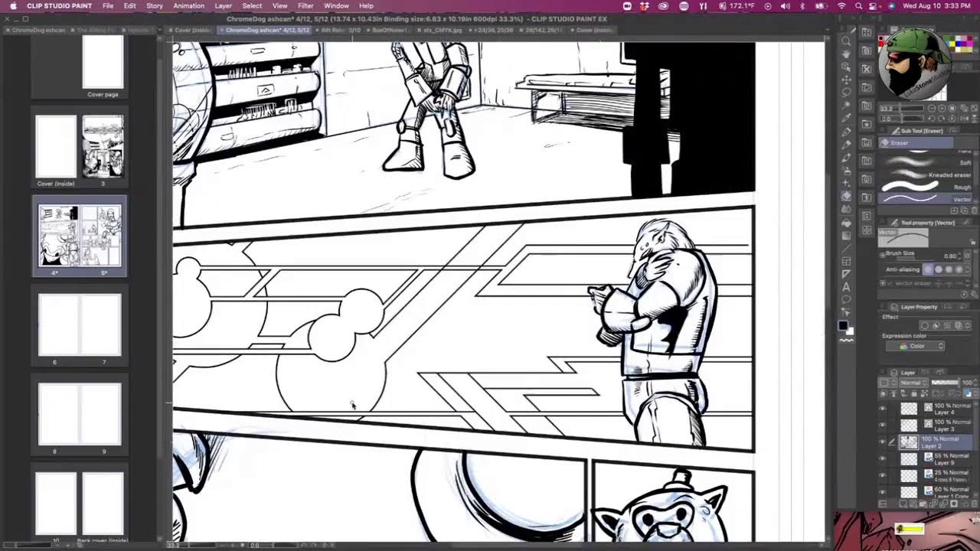Expand the Brush Size options
Image resolution: width=980 pixels, height=551 pixels.
(x=883, y=253)
